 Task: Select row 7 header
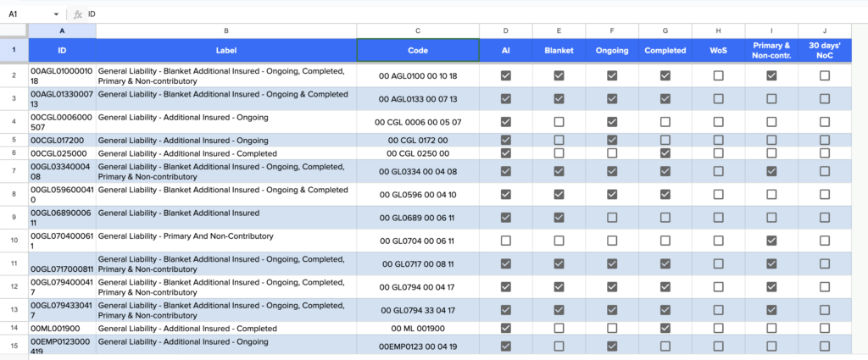pyautogui.click(x=14, y=172)
